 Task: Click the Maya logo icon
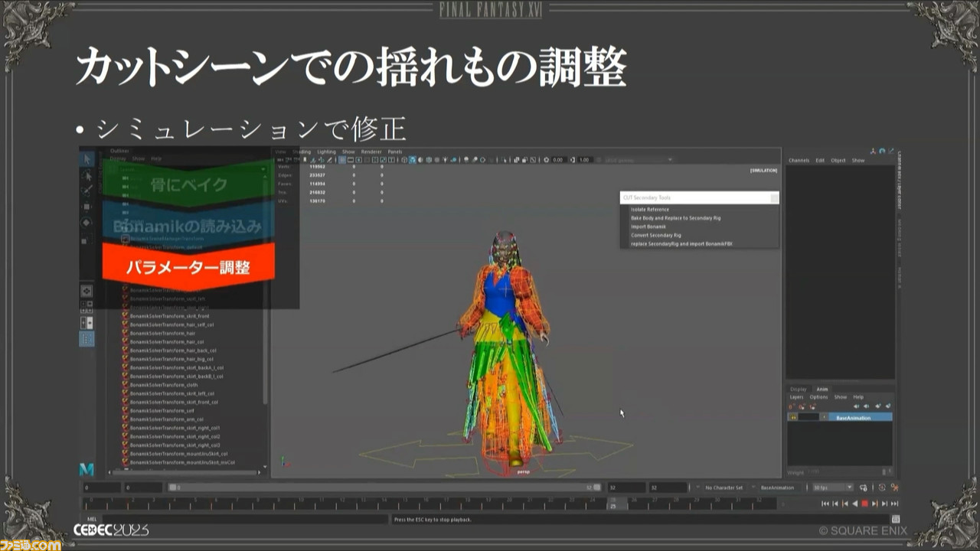pos(87,470)
